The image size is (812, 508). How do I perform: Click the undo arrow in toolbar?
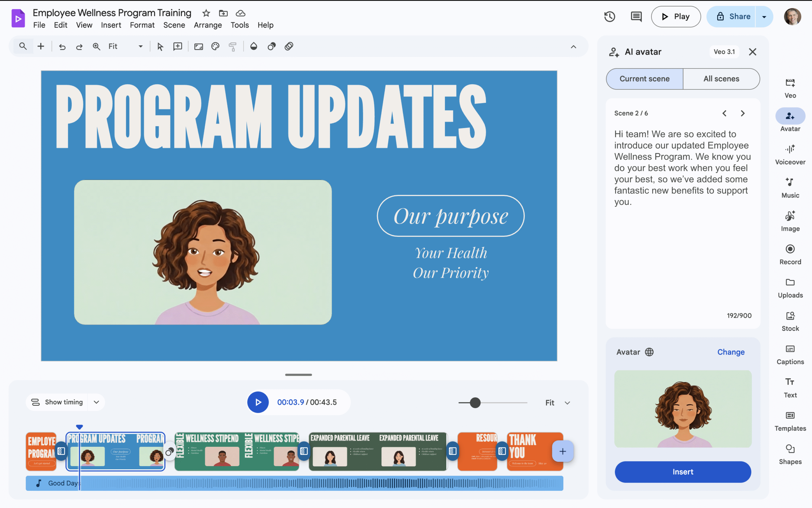[x=62, y=46]
